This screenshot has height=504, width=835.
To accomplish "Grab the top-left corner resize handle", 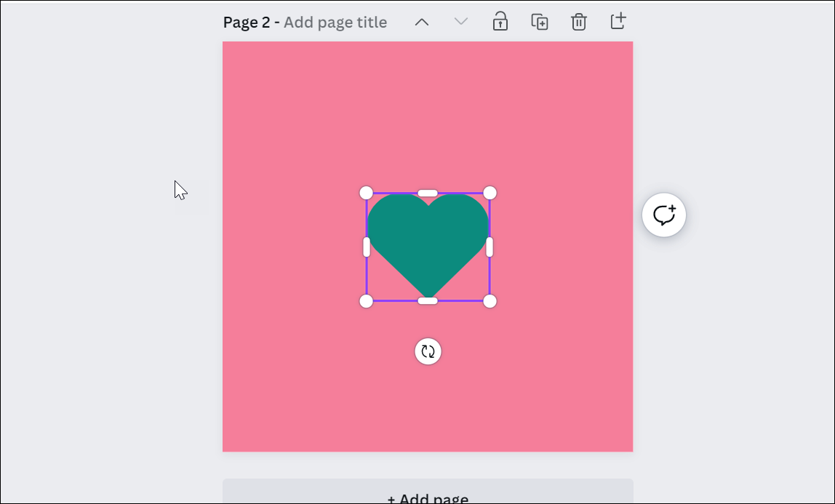I will 367,193.
